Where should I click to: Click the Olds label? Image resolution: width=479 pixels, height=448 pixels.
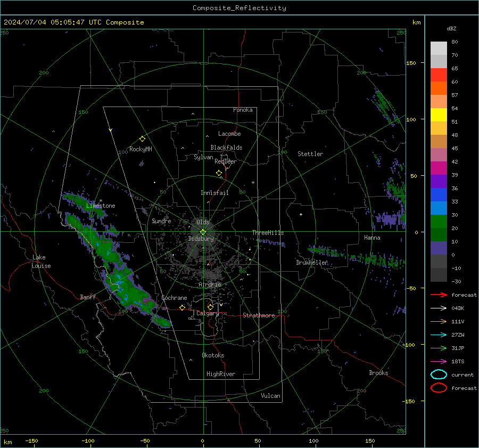(203, 222)
